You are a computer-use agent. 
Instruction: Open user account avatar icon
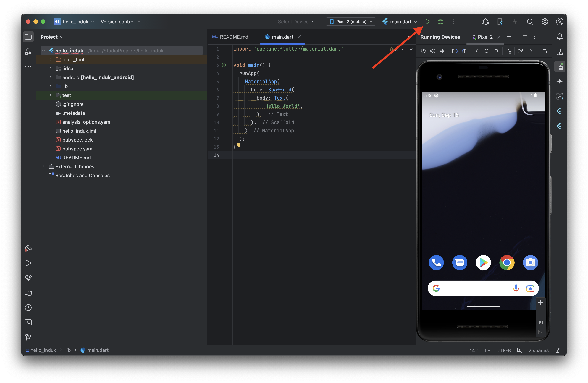coord(560,22)
